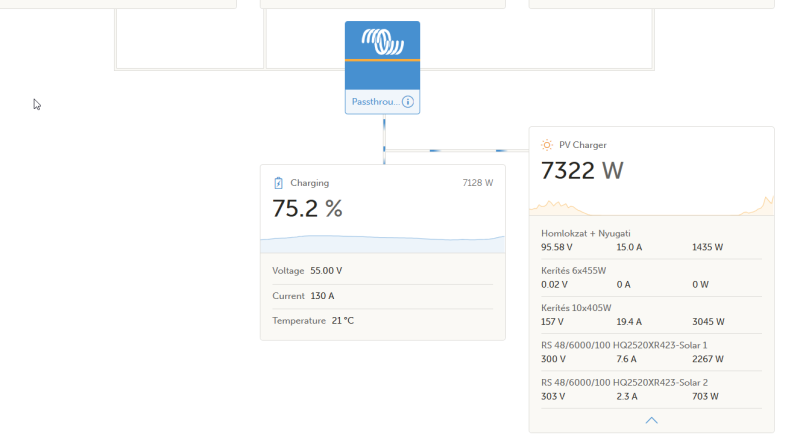The image size is (800, 444).
Task: Click the Homlokzat + Nyugati tracker name
Action: pyautogui.click(x=586, y=233)
